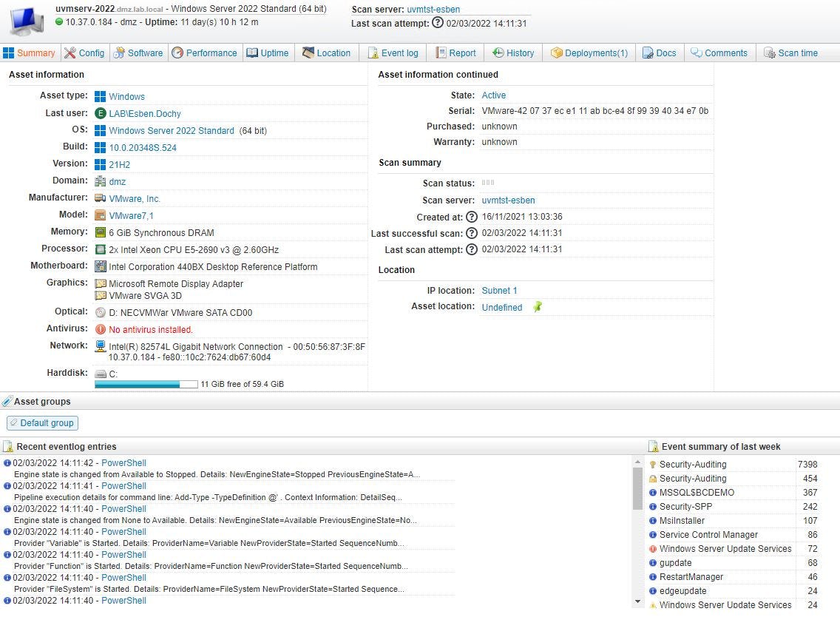
Task: Click the computer asset icon in header
Action: (x=27, y=21)
